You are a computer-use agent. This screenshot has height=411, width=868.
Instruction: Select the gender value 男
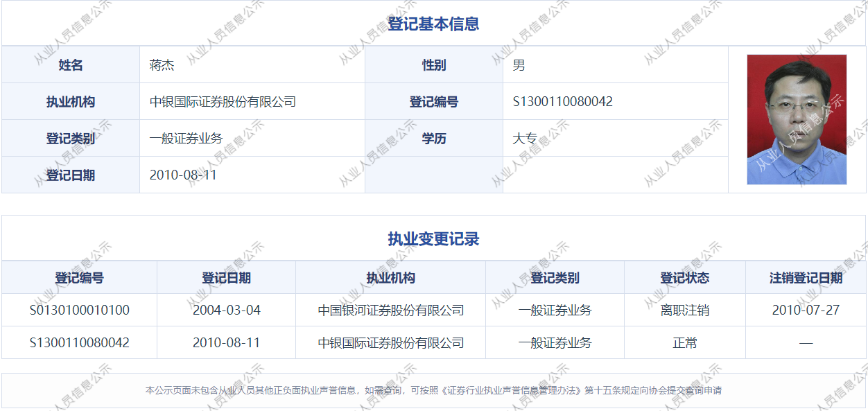pos(519,65)
